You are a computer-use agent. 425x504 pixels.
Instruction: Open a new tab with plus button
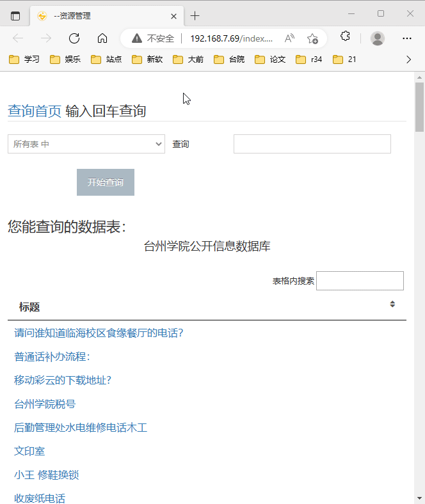[195, 16]
